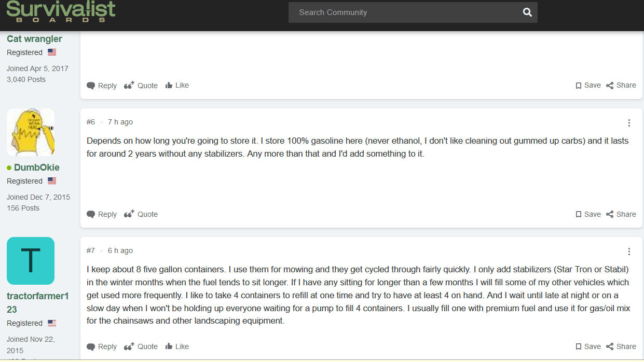The height and width of the screenshot is (362, 644).
Task: Open the options menu for post #7
Action: (629, 252)
